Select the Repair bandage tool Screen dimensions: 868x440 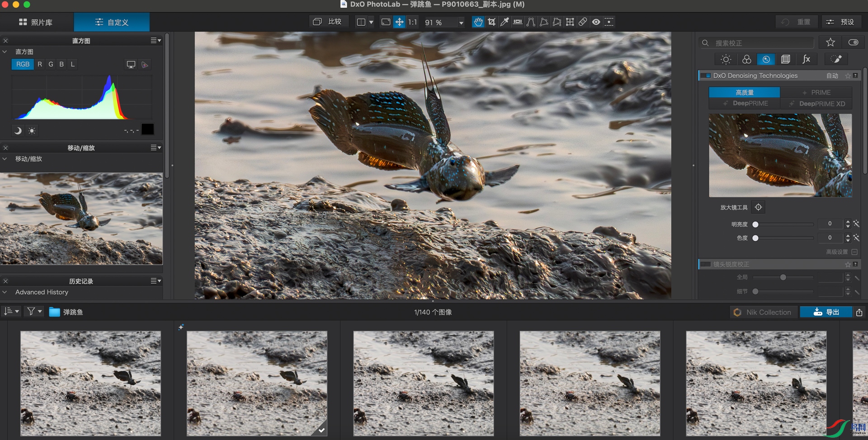click(x=583, y=22)
